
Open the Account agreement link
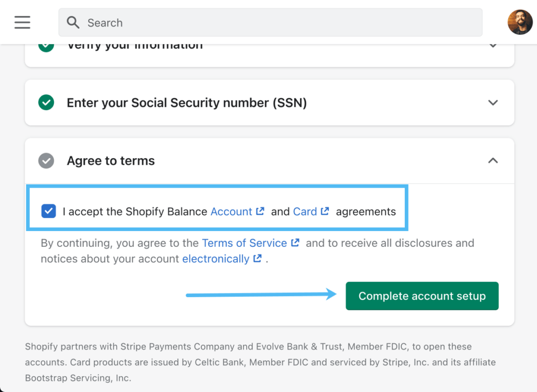point(231,212)
